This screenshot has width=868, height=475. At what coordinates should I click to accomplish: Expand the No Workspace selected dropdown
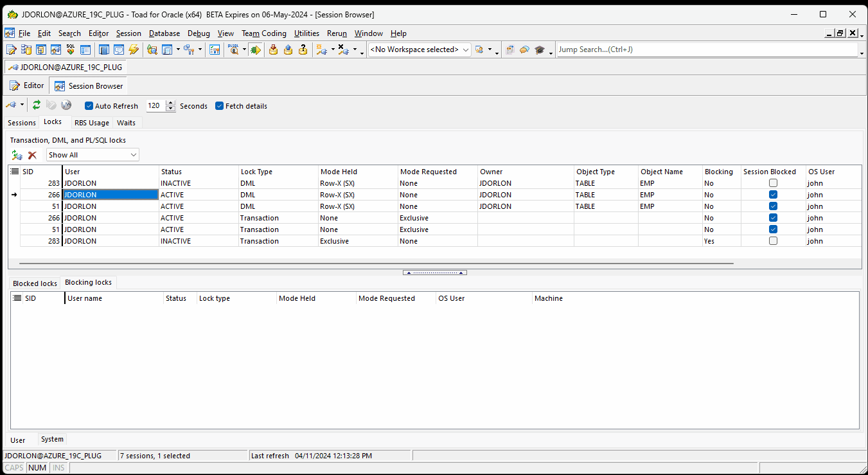pos(466,49)
